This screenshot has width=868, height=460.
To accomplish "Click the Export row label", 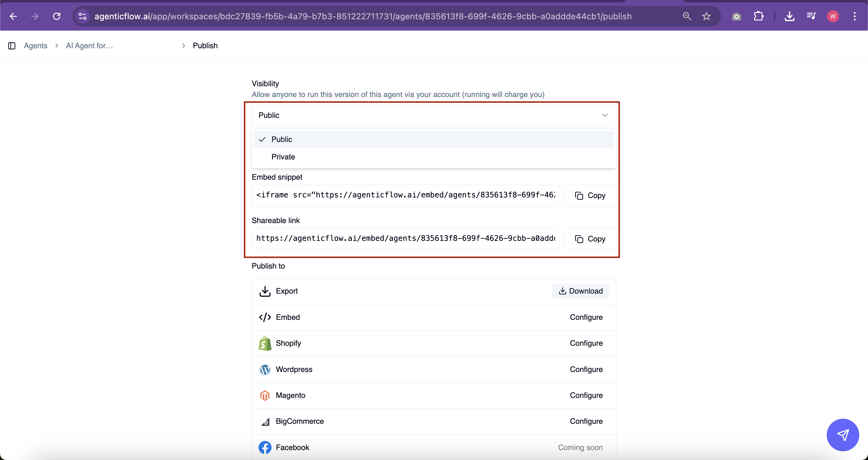I will point(287,291).
